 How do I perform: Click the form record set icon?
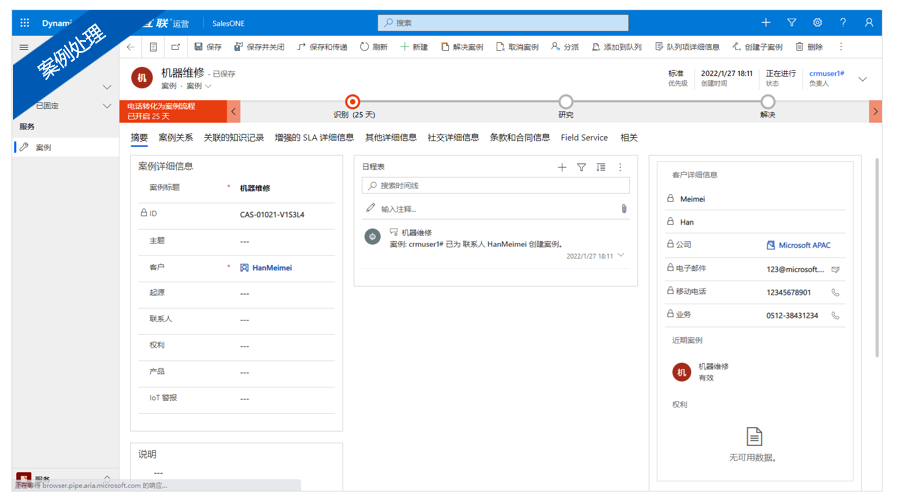tap(153, 47)
